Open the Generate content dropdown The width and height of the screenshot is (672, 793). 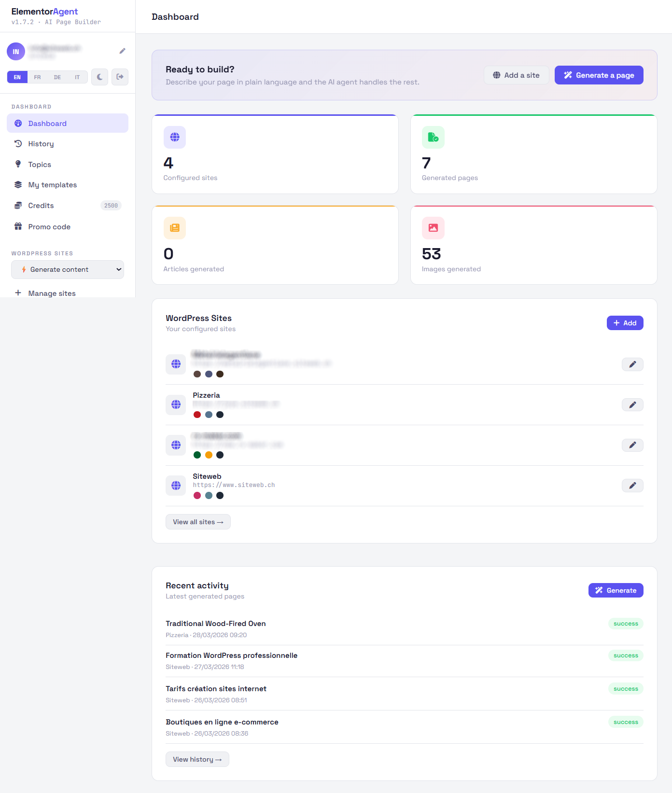[68, 270]
